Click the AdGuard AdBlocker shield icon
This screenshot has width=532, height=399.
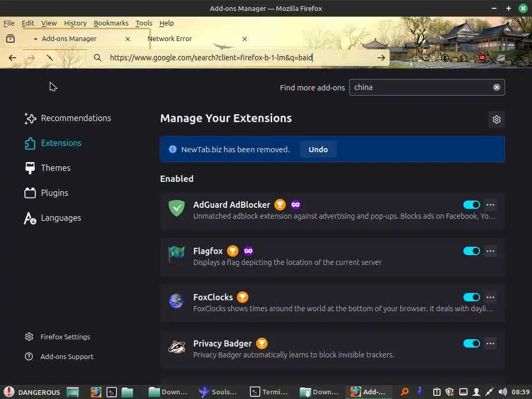pos(177,208)
